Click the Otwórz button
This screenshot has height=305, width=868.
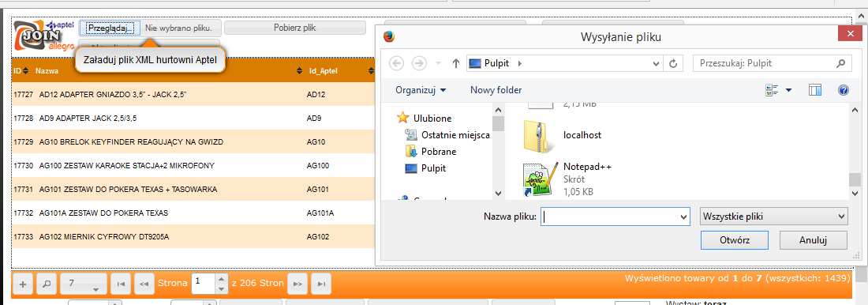(x=735, y=240)
